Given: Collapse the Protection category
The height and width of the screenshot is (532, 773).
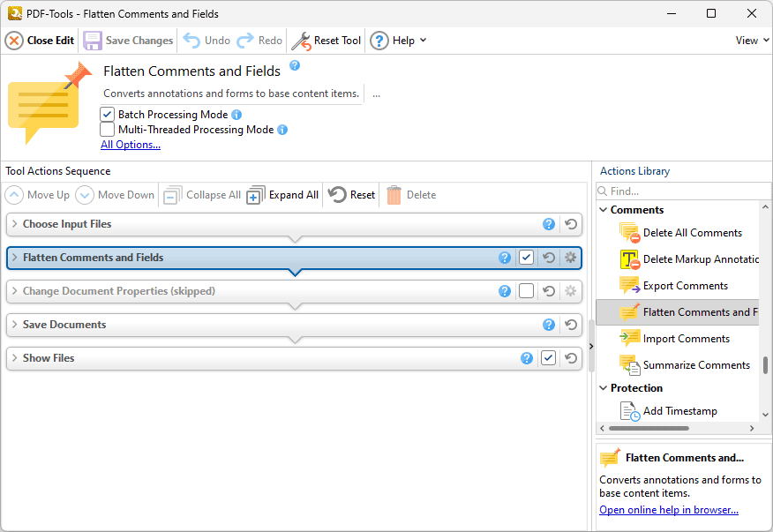Looking at the screenshot, I should [x=603, y=388].
